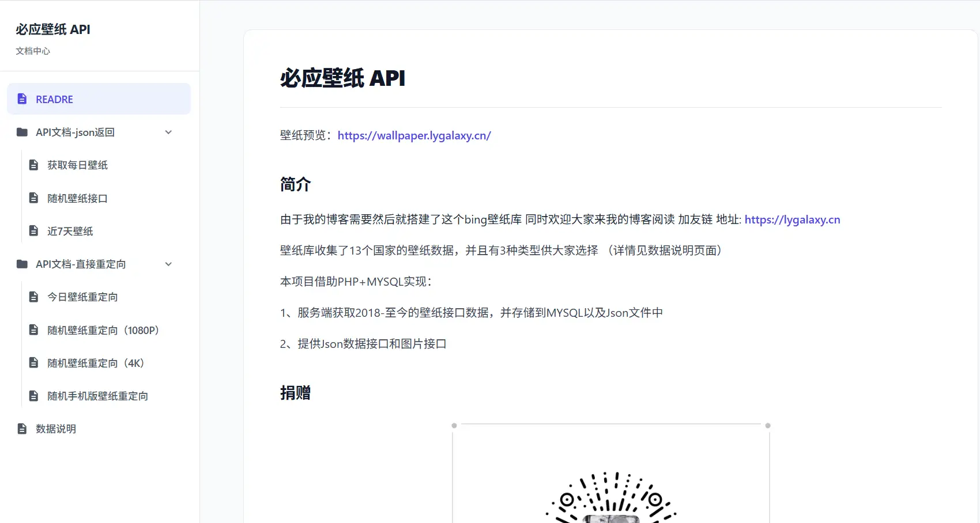Click the 捐赠 section heading
This screenshot has height=523, width=980.
click(295, 393)
